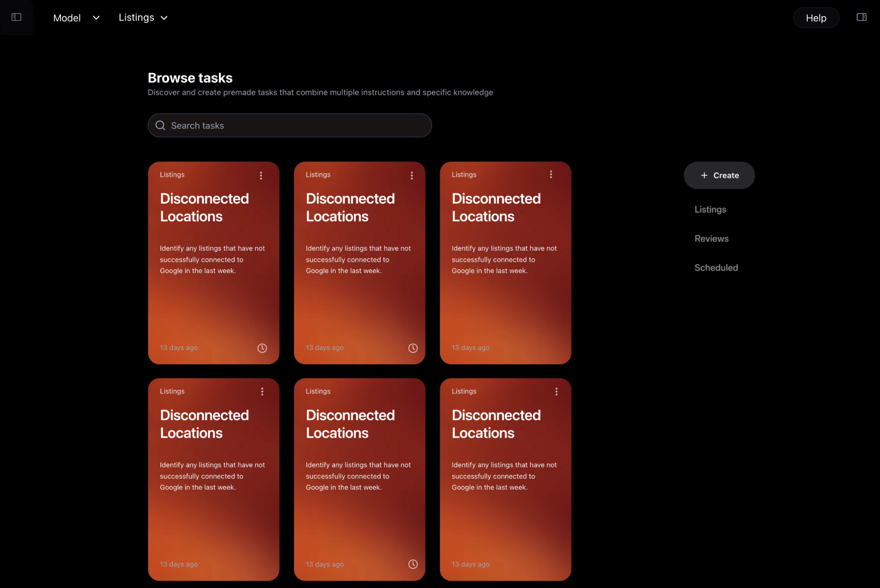Open options menu on the top-middle card
Image resolution: width=880 pixels, height=588 pixels.
[411, 175]
